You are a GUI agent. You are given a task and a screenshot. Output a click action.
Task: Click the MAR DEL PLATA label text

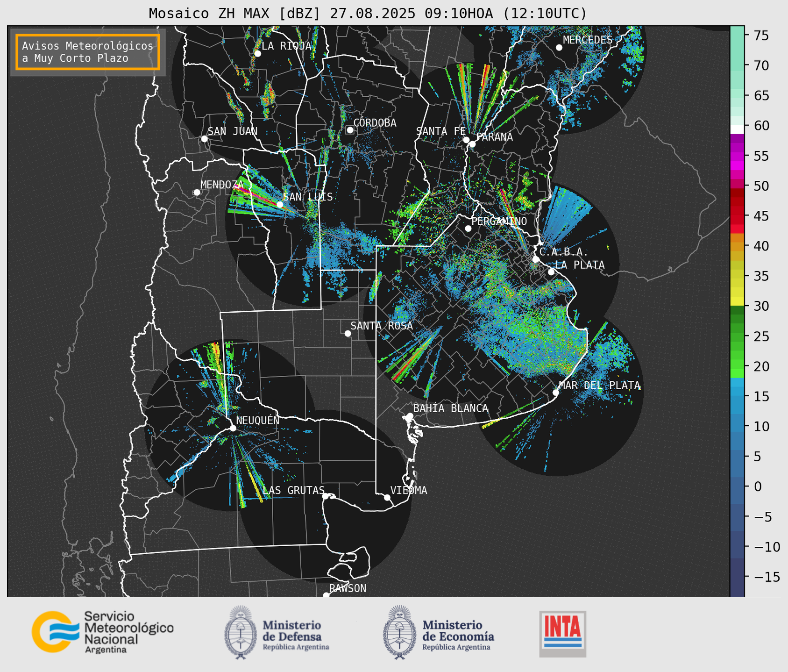[x=600, y=386]
